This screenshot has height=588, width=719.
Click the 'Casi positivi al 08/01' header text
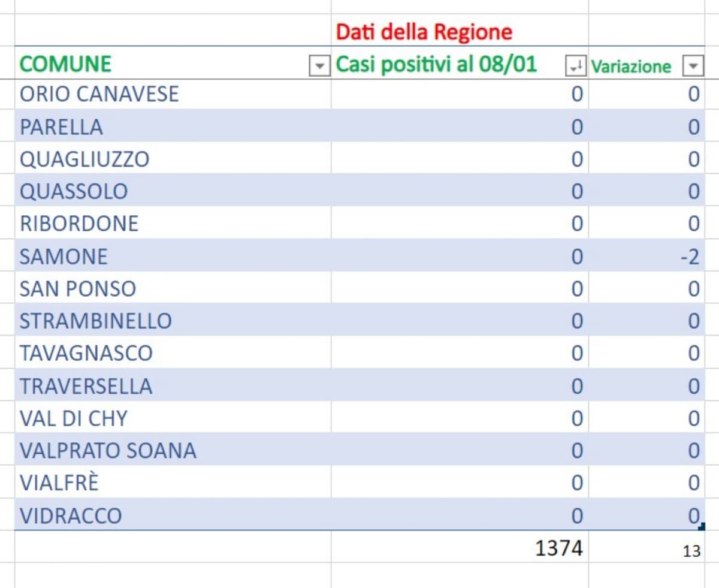(436, 64)
